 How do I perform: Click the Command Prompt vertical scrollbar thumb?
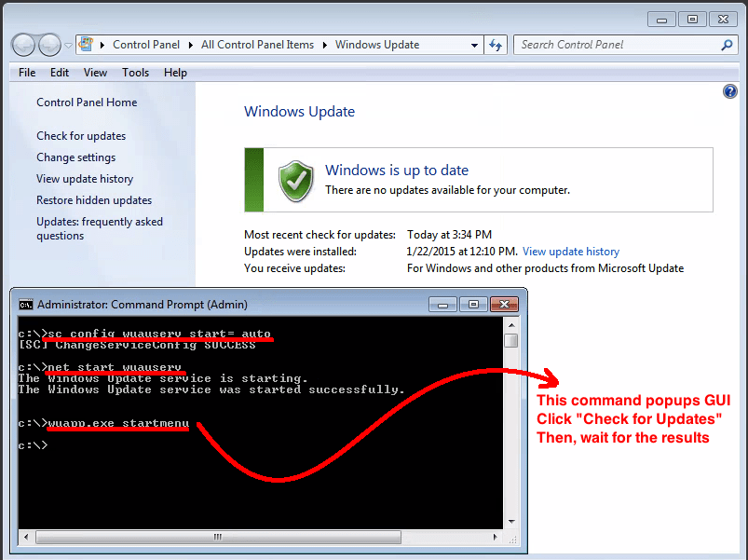[510, 339]
